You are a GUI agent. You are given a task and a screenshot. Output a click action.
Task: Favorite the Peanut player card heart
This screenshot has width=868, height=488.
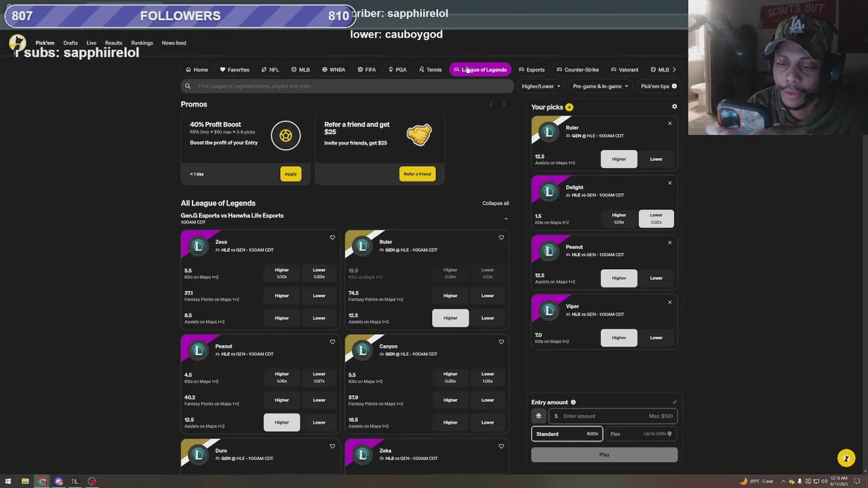click(332, 342)
